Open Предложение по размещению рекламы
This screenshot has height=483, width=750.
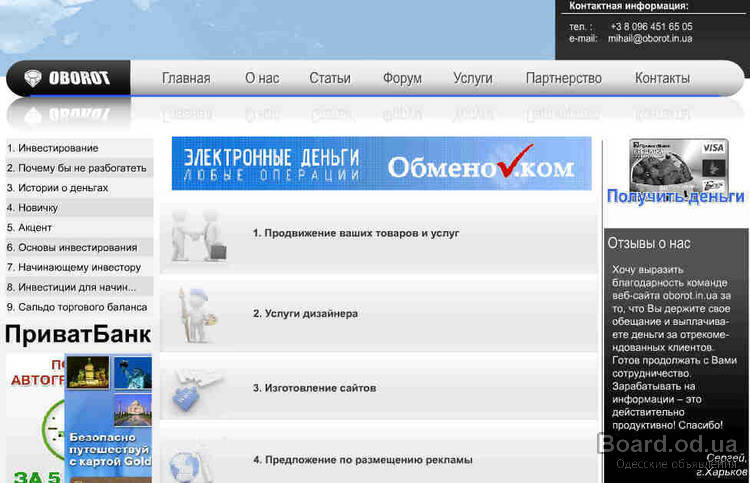point(363,460)
